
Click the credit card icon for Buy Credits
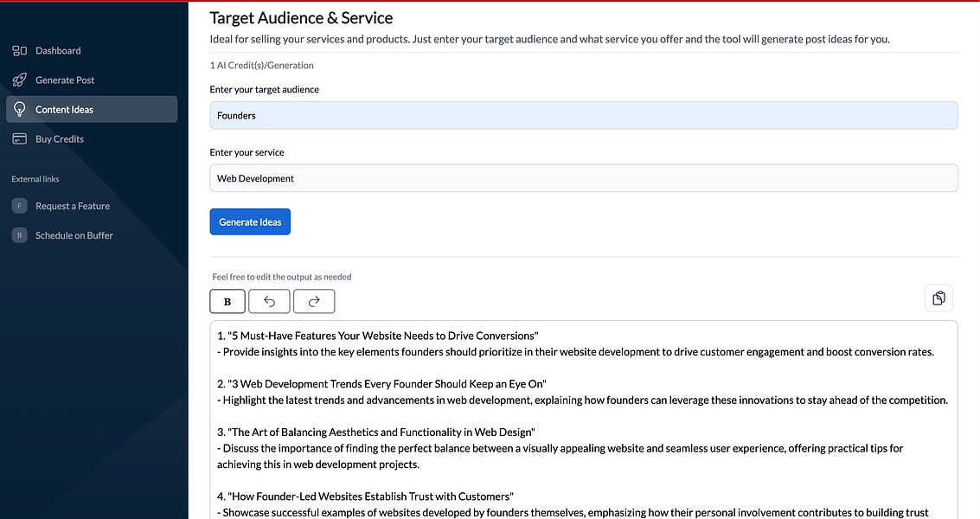point(19,139)
